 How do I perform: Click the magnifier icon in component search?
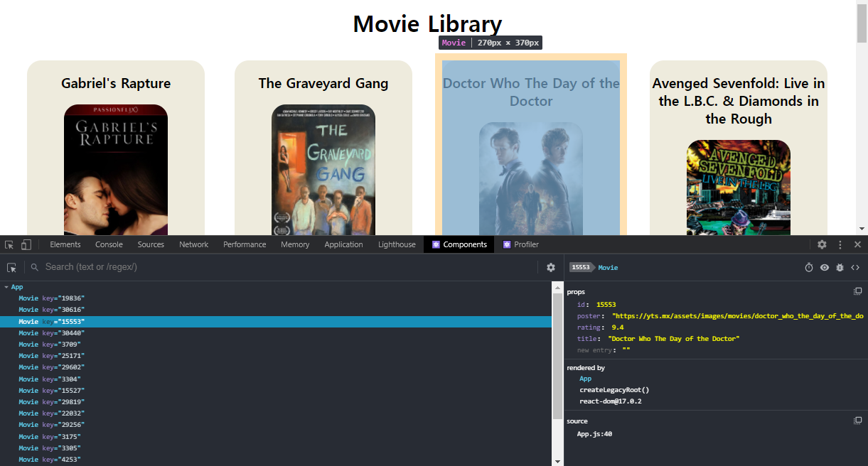coord(35,267)
